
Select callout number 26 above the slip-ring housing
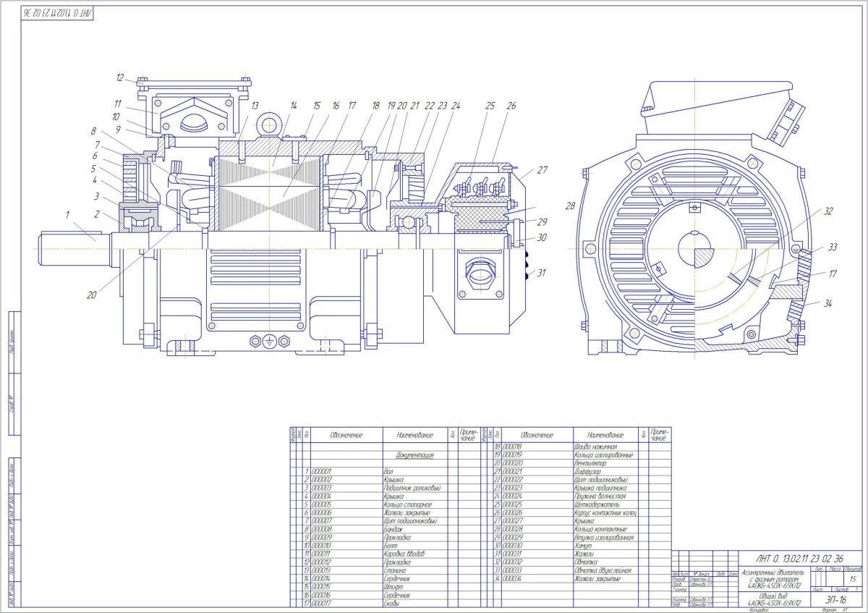[x=511, y=106]
